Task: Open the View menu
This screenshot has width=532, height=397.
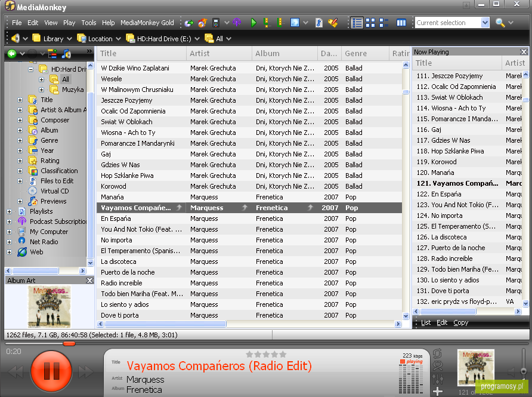Action: pyautogui.click(x=51, y=23)
